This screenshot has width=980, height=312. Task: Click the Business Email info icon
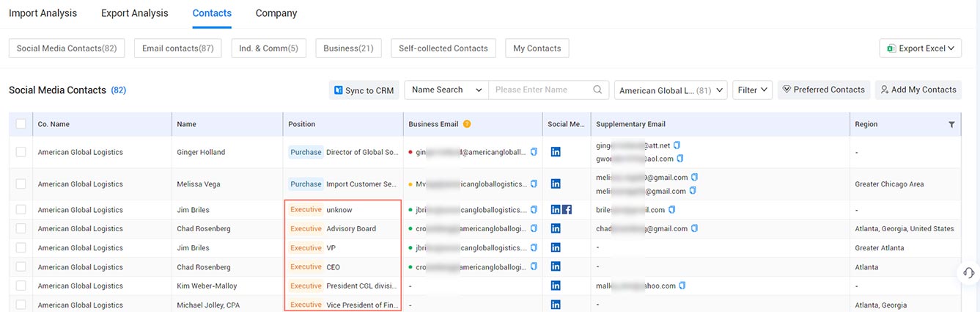[467, 125]
